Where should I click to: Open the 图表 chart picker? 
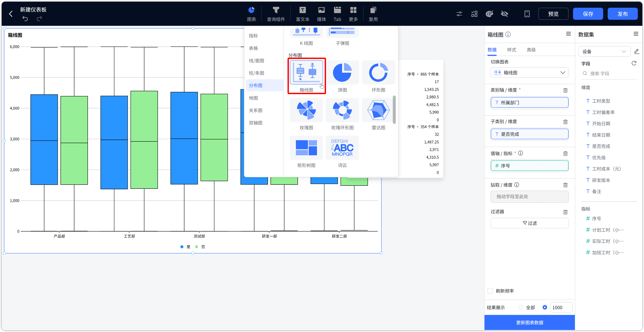pyautogui.click(x=251, y=14)
